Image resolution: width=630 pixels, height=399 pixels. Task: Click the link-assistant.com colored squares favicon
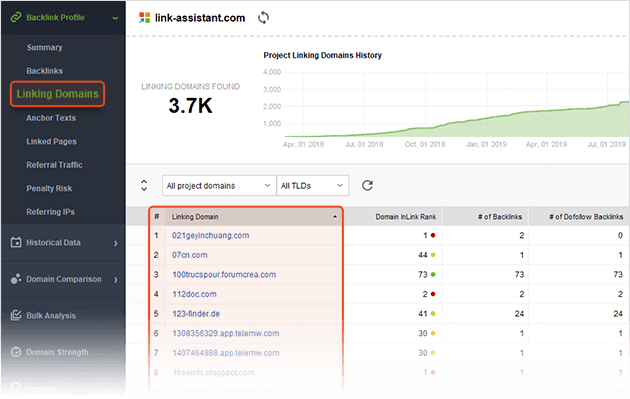(x=144, y=18)
